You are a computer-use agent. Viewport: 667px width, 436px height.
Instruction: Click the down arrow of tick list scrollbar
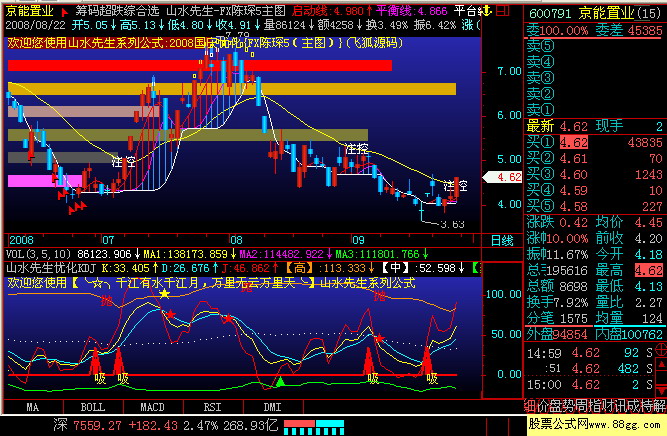pyautogui.click(x=661, y=392)
